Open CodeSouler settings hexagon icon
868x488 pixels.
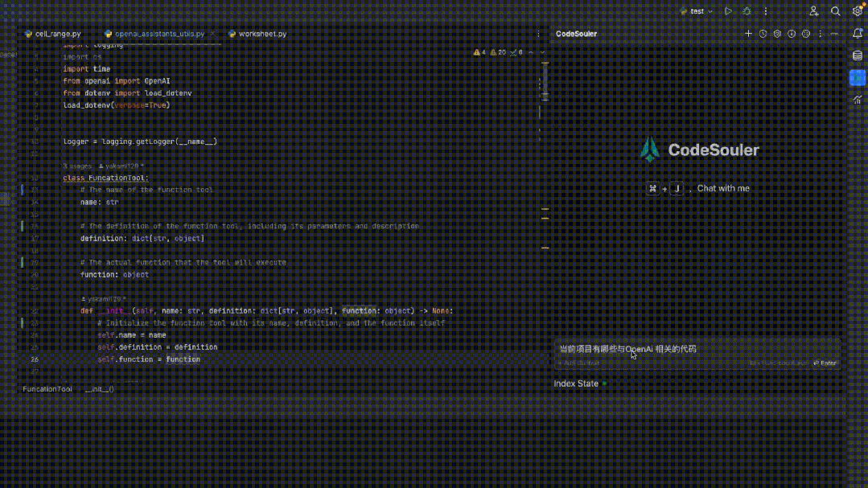coord(777,34)
